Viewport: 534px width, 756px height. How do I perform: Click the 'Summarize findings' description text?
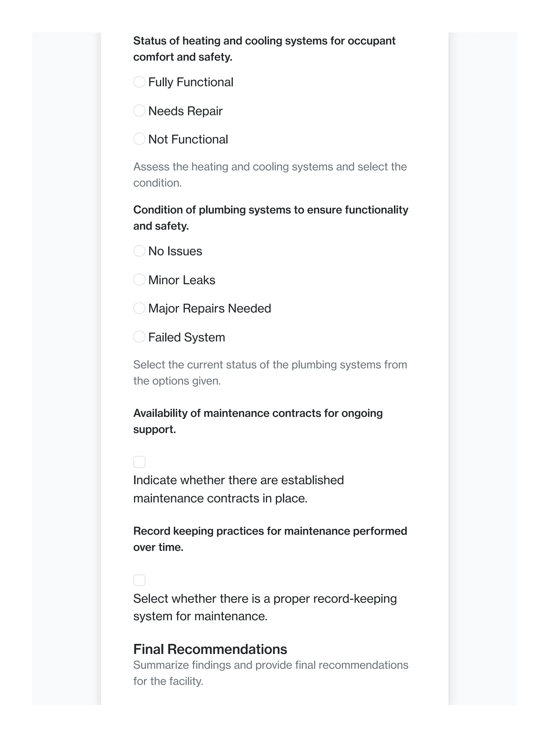click(x=270, y=673)
